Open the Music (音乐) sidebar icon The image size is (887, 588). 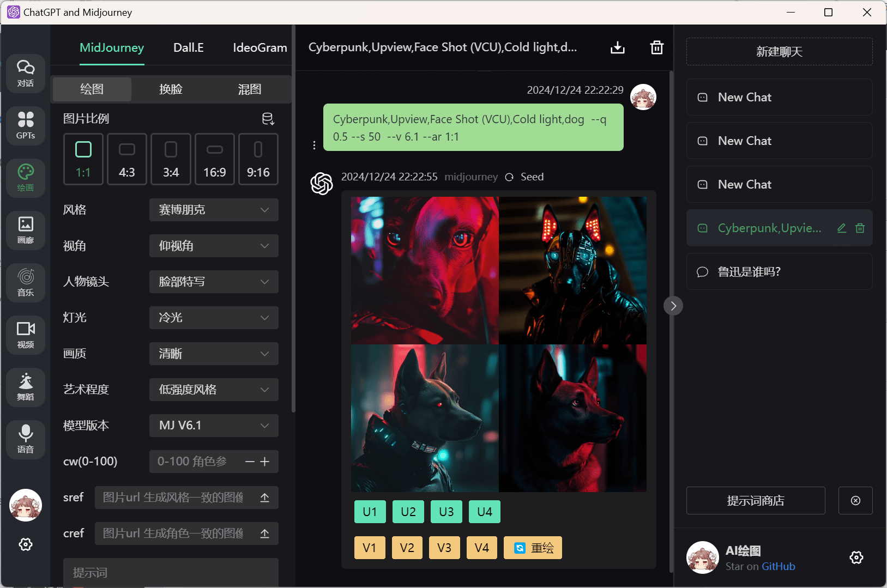tap(26, 282)
